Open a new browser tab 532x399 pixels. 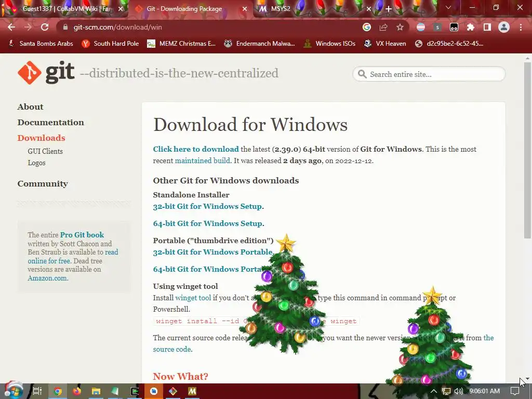pyautogui.click(x=389, y=9)
